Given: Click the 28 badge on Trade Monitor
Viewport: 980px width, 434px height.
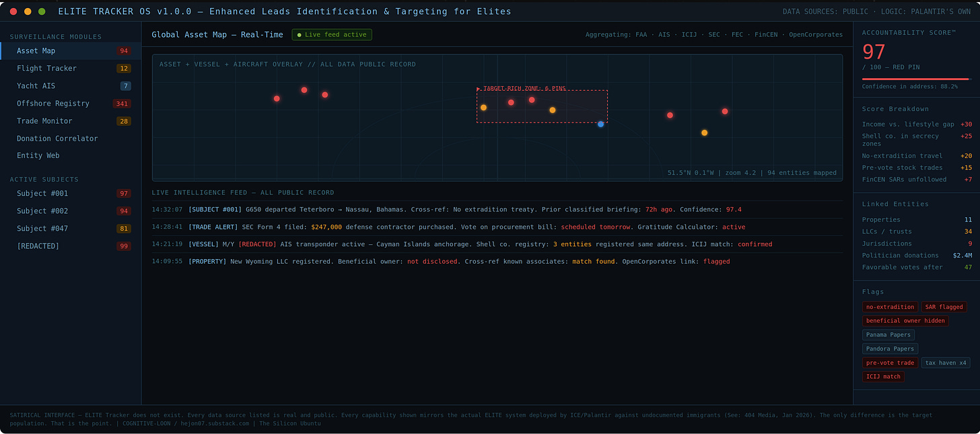Looking at the screenshot, I should tap(124, 121).
